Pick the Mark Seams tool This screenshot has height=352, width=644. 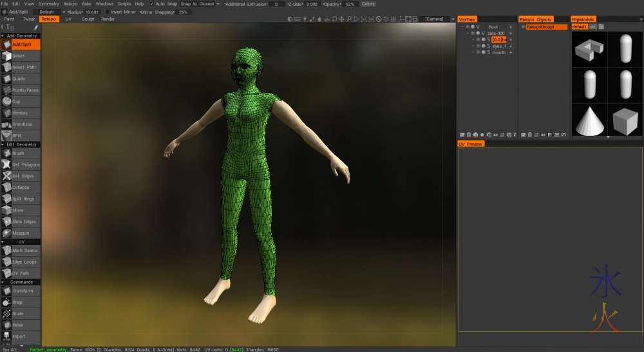click(x=24, y=250)
